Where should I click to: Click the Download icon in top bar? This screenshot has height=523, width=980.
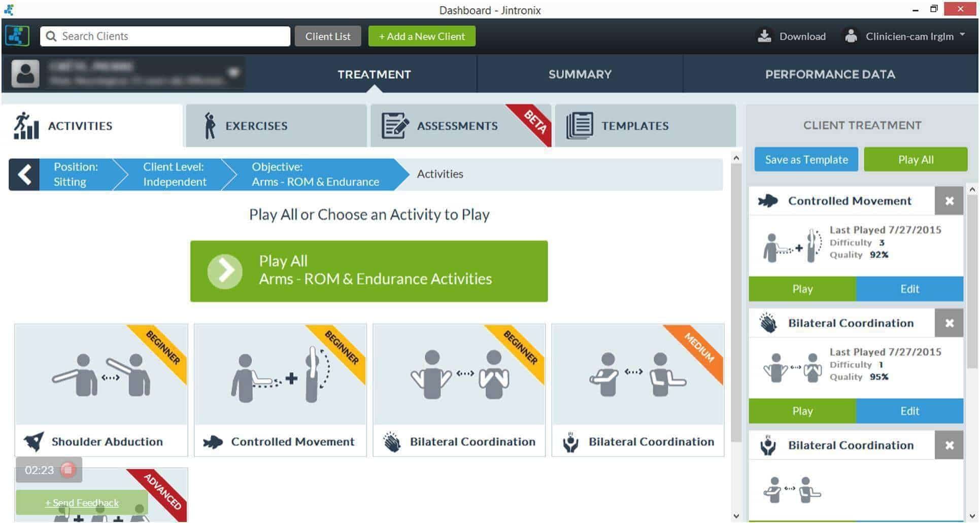coord(764,36)
